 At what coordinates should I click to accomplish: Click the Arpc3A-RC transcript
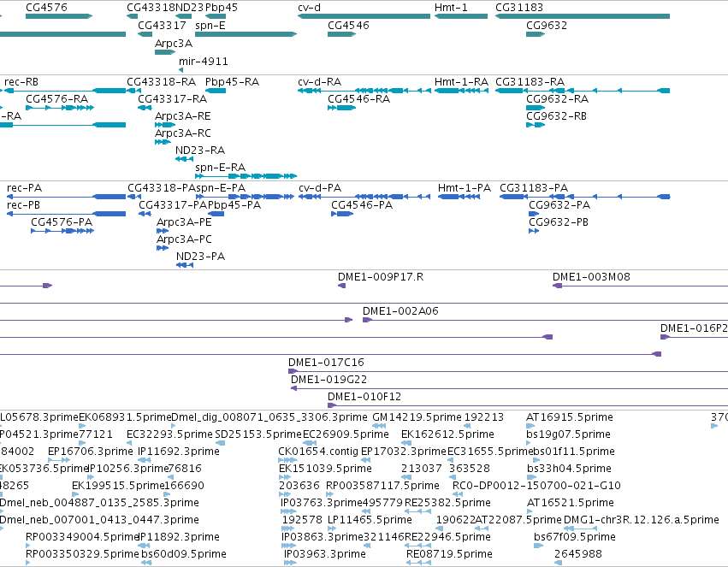tap(163, 141)
